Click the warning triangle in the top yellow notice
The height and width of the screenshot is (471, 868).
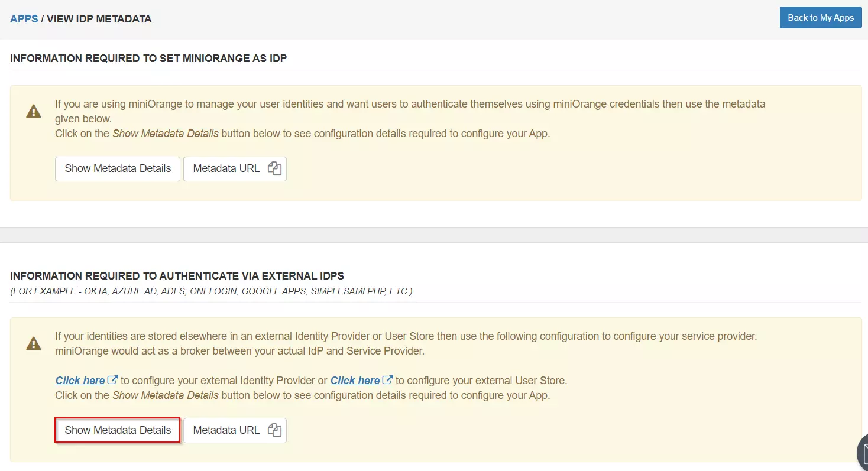click(34, 111)
